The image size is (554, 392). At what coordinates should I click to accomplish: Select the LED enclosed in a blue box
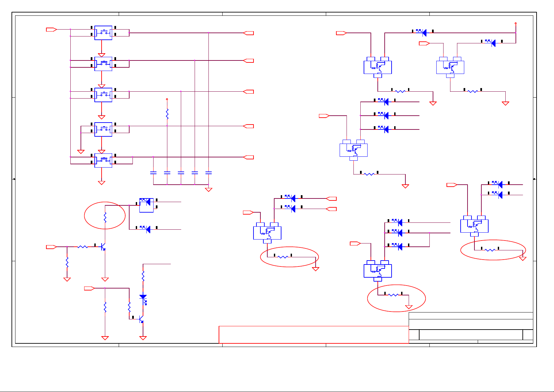pyautogui.click(x=146, y=205)
